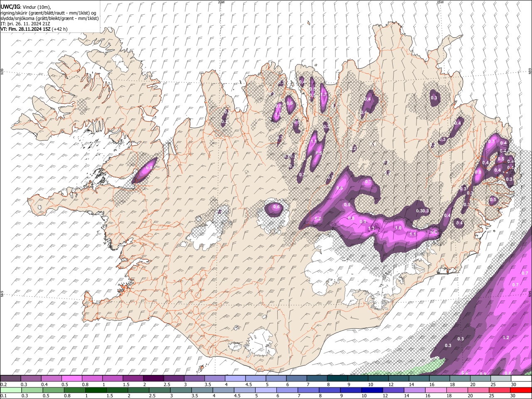Click the lower legend swatch for 1–1.5 mm

click(96, 390)
